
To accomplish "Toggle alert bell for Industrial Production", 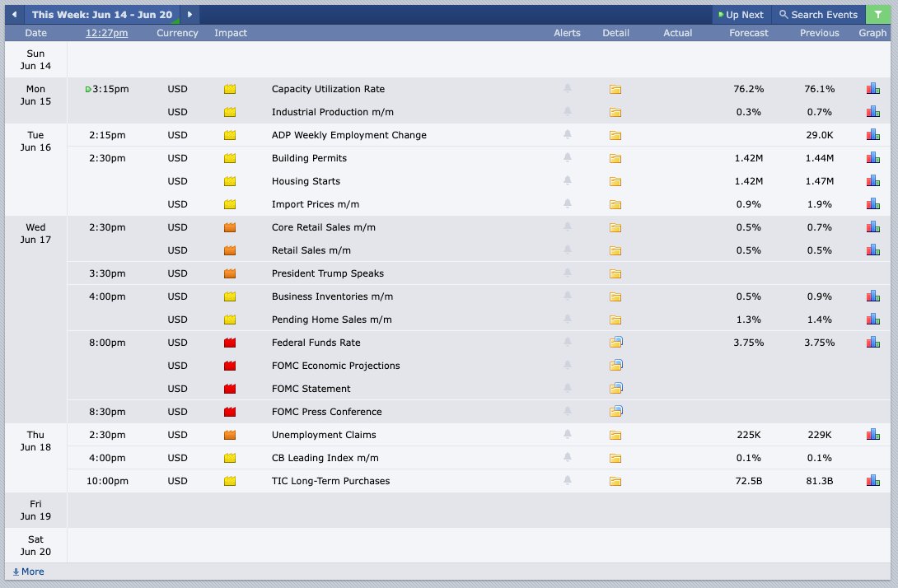I will [x=567, y=111].
